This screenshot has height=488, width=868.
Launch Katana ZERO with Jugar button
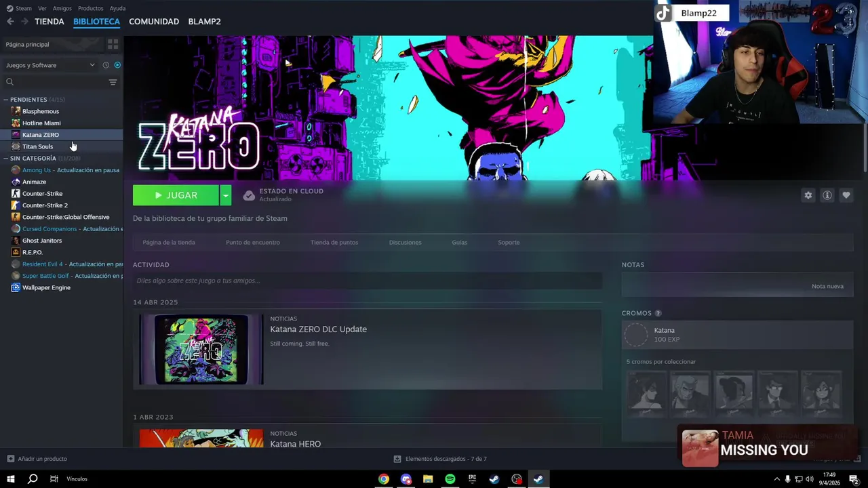(x=176, y=195)
